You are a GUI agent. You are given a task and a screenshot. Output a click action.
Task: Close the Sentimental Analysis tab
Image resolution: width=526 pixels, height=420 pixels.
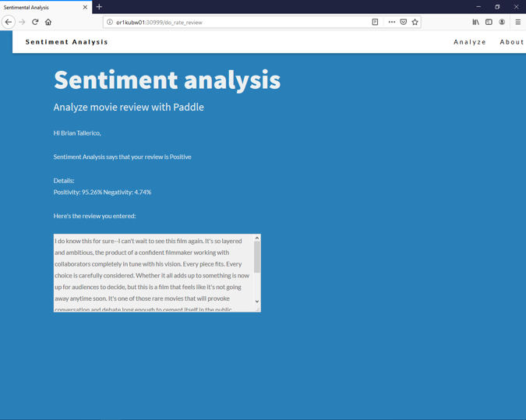tap(85, 7)
